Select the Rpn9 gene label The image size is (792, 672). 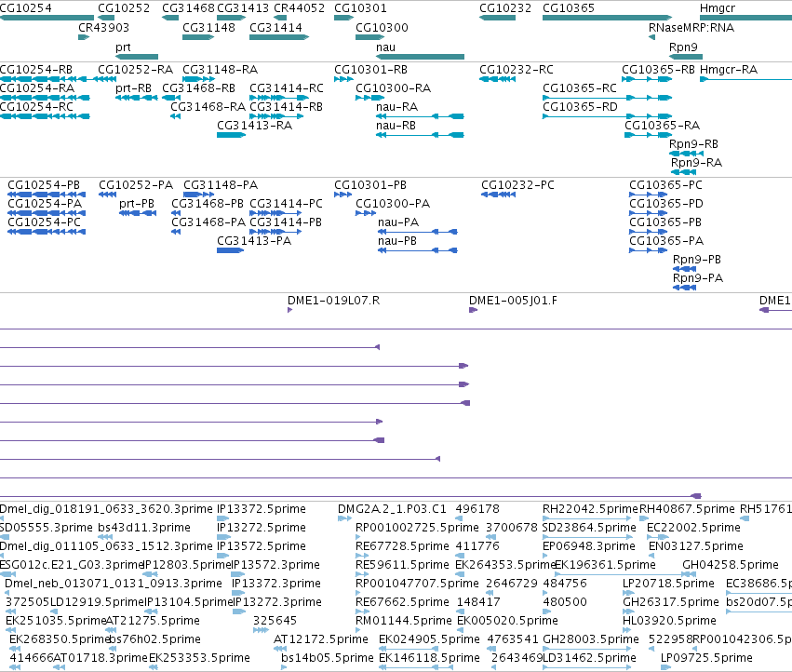[683, 47]
